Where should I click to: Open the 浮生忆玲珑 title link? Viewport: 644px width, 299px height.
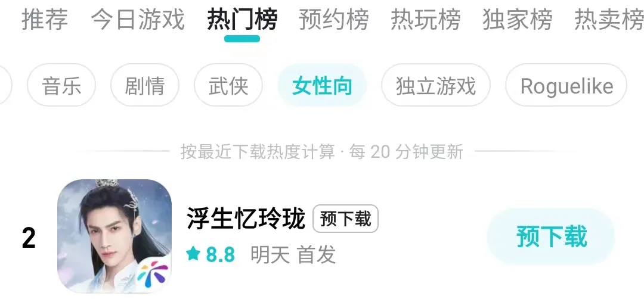pos(246,219)
